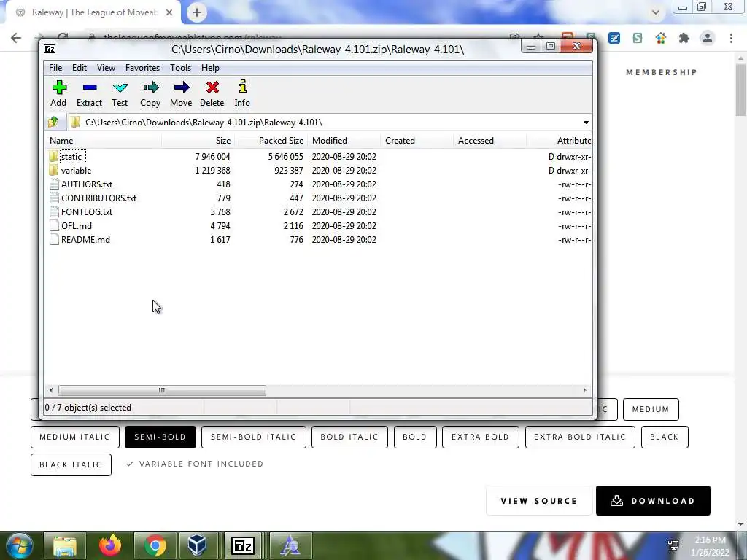Select the BOLD font style button

[415, 437]
